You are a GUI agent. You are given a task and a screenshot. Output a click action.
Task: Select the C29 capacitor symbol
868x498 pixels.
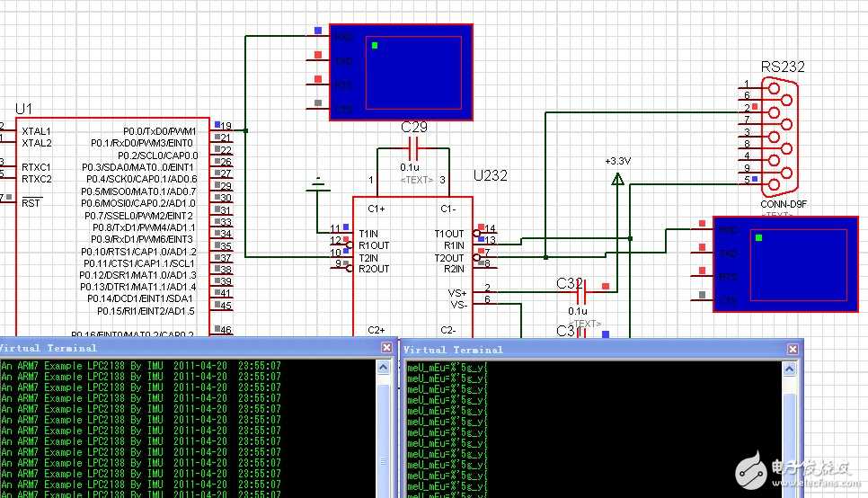coord(414,147)
